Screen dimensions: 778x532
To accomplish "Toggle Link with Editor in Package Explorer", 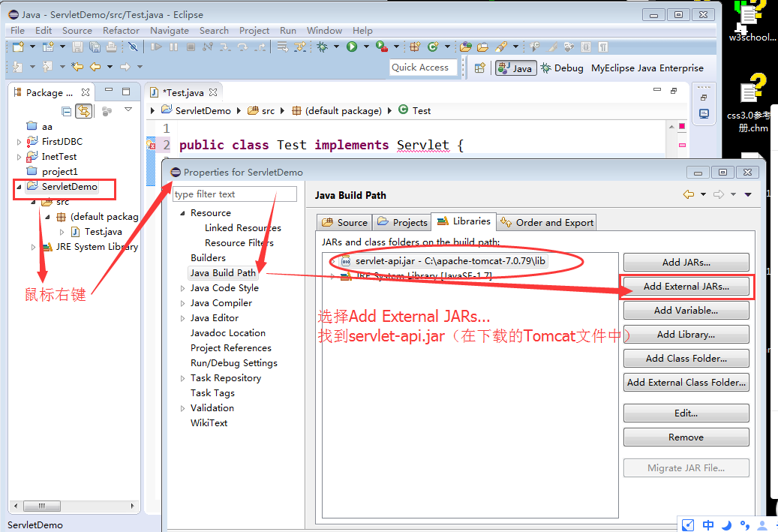I will 84,111.
